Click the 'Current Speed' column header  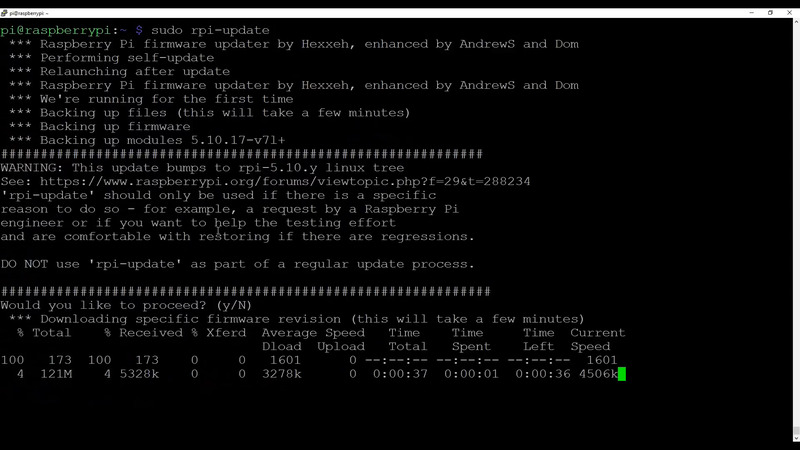coord(597,339)
